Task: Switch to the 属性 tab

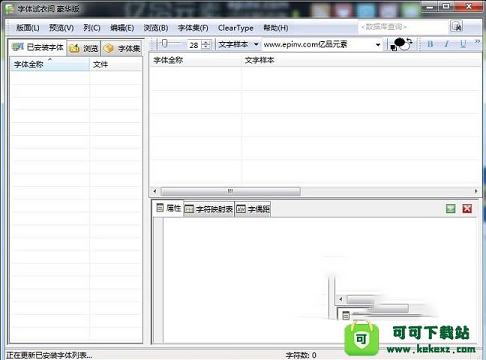Action: pos(169,208)
